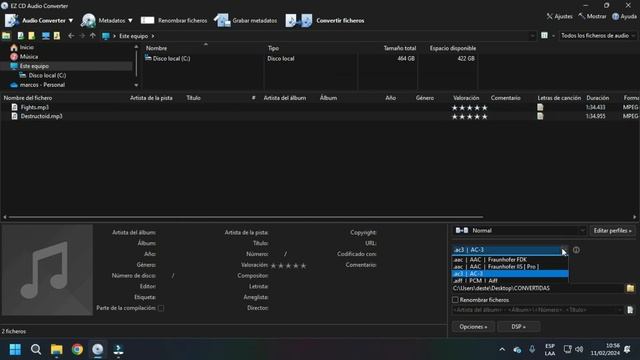Image resolution: width=640 pixels, height=360 pixels.
Task: Open the Audio Converter mode menu
Action: pyautogui.click(x=39, y=20)
